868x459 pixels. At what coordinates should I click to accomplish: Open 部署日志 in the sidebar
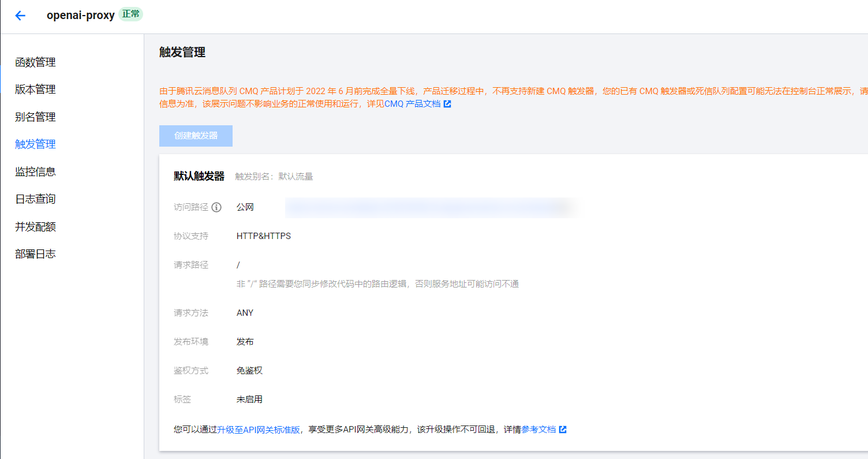click(x=35, y=253)
